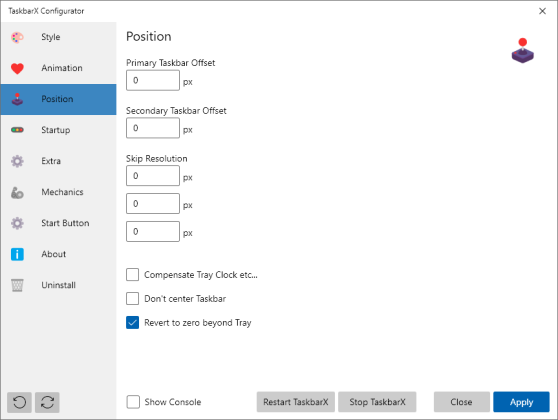Viewport: 558px width, 420px height.
Task: Toggle the Show Console checkbox
Action: click(x=133, y=402)
